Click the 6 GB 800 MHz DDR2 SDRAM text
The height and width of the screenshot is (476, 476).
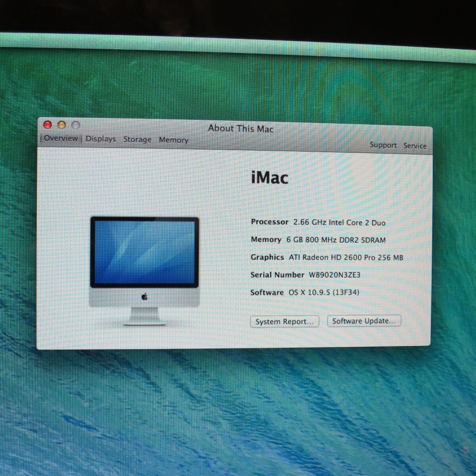pos(336,240)
